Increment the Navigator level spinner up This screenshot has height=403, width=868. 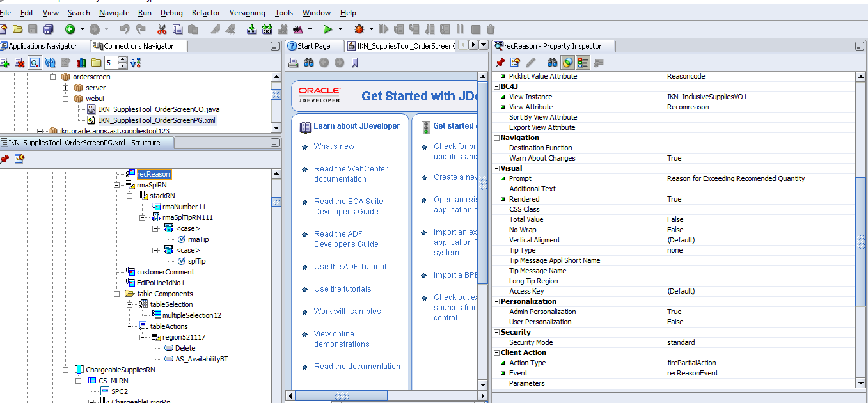[x=122, y=59]
